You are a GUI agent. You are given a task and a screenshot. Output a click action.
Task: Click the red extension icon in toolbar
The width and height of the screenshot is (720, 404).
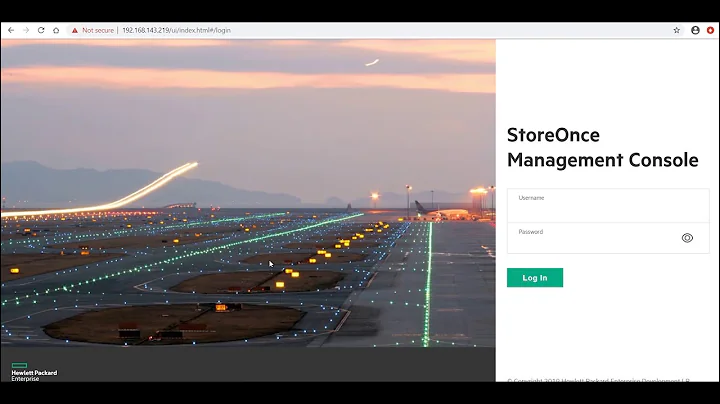[x=710, y=30]
